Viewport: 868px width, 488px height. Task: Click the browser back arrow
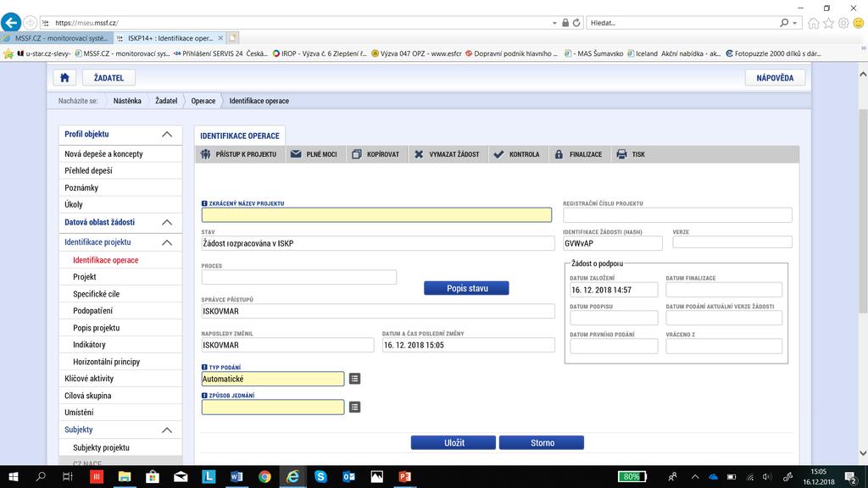(x=11, y=23)
